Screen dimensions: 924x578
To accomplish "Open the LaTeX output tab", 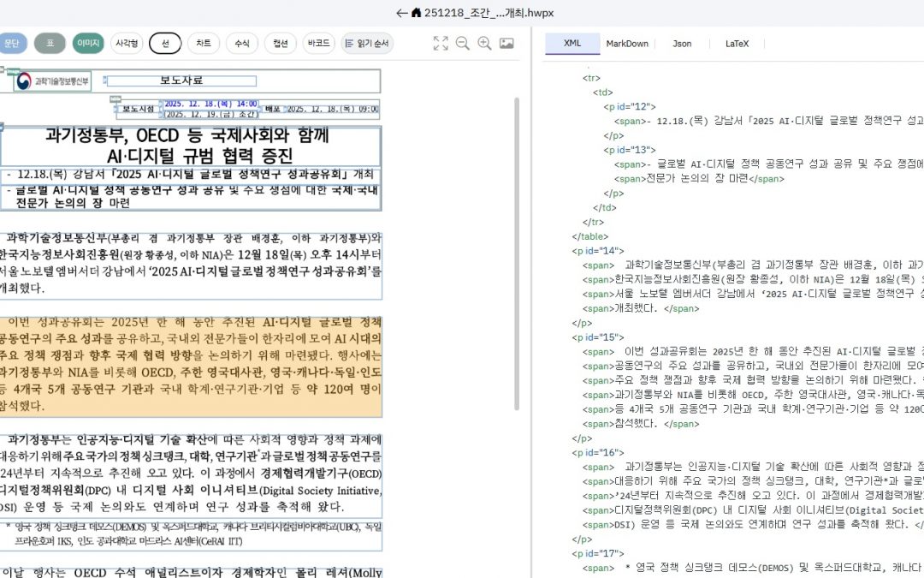I will [x=736, y=43].
